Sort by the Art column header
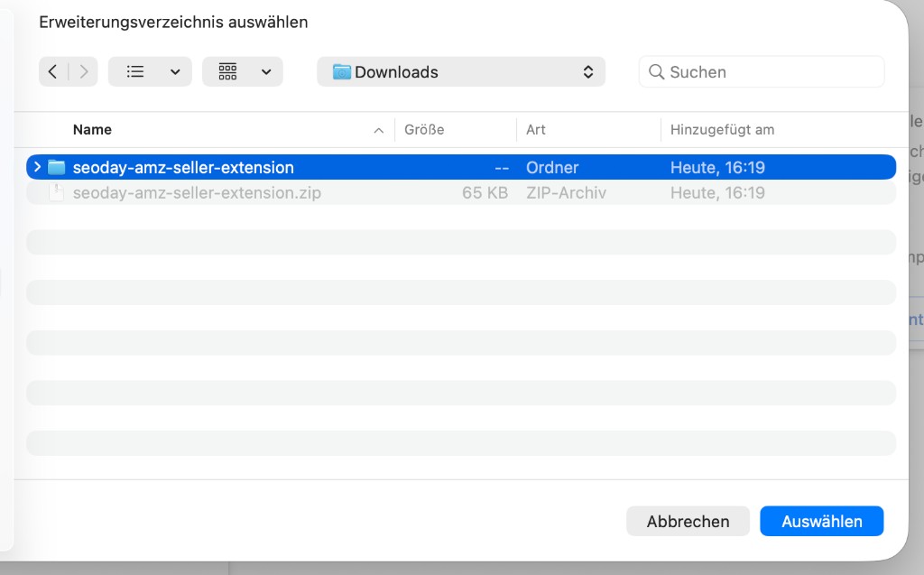Image resolution: width=924 pixels, height=575 pixels. [x=536, y=130]
